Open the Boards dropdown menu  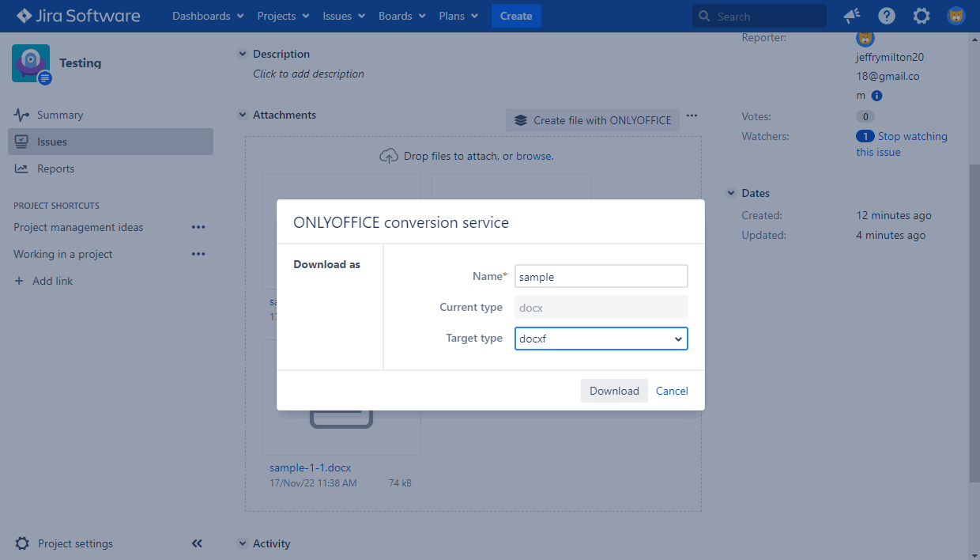click(x=401, y=16)
